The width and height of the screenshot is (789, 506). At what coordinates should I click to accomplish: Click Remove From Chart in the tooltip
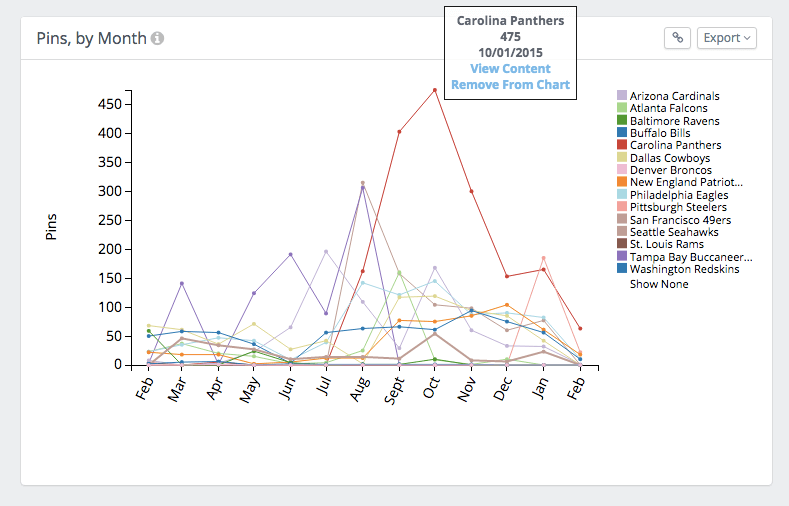510,85
